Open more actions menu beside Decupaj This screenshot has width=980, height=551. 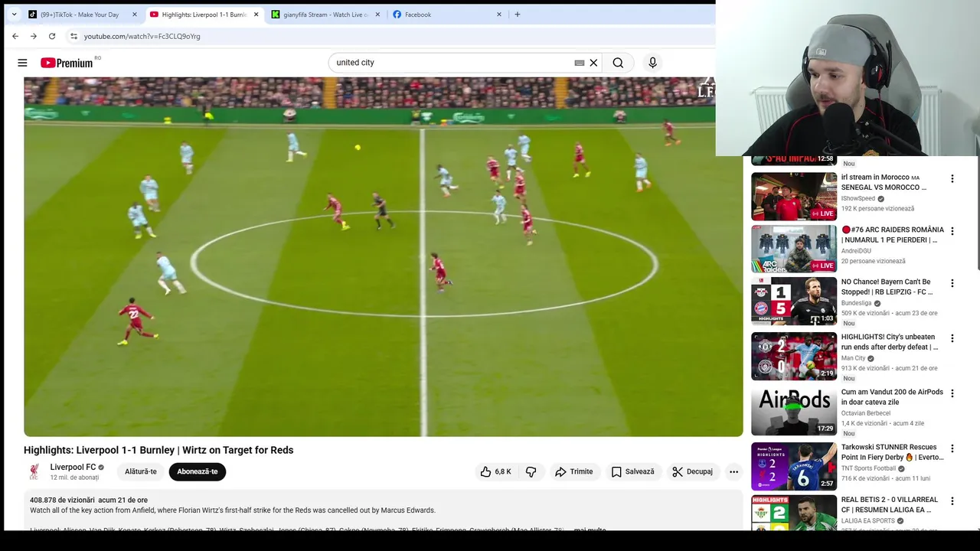[x=733, y=471]
